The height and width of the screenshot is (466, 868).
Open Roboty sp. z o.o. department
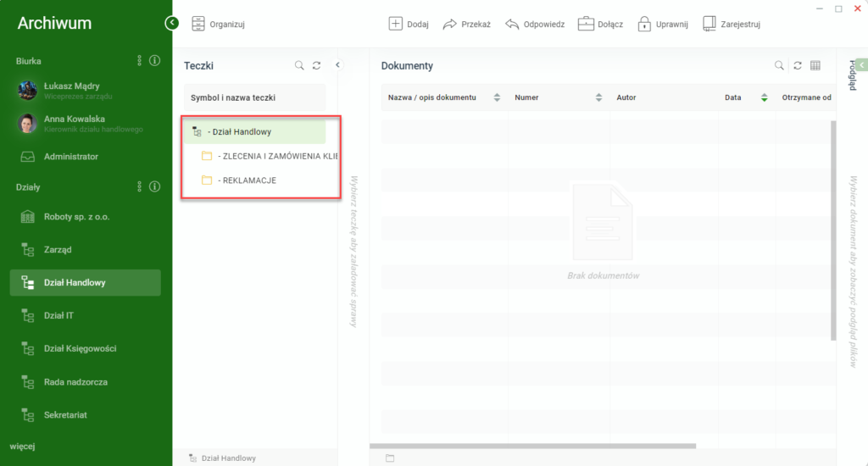click(x=86, y=217)
